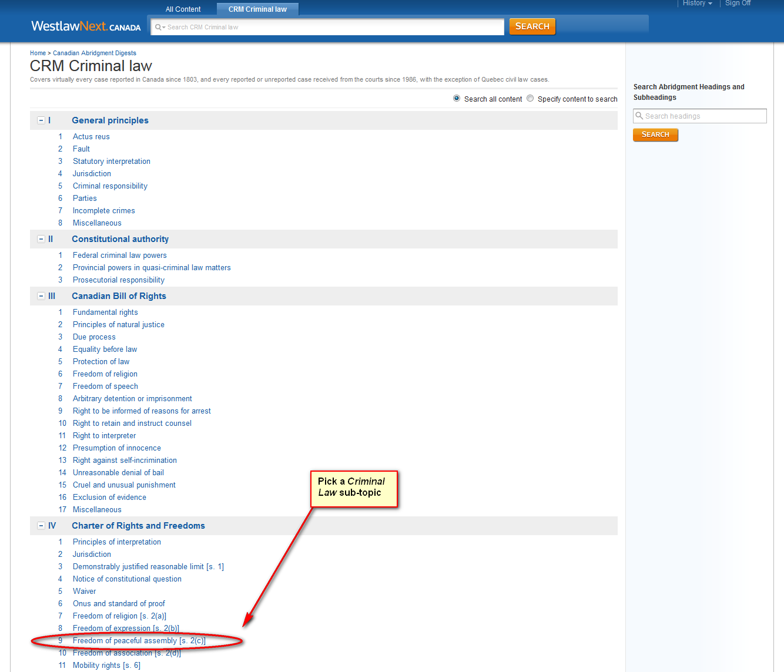Open Freedom of peaceful assembly [s. 2(c)]
Image resolution: width=784 pixels, height=672 pixels.
point(139,641)
